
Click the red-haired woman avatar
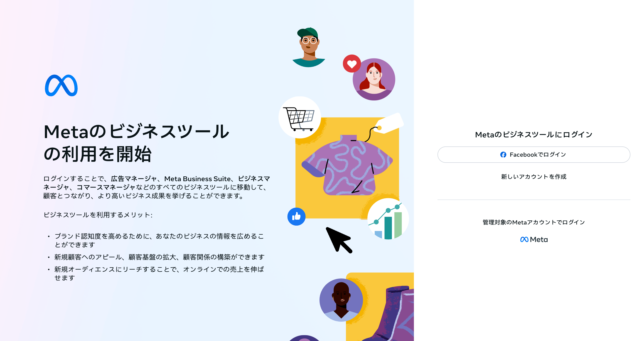click(x=374, y=79)
